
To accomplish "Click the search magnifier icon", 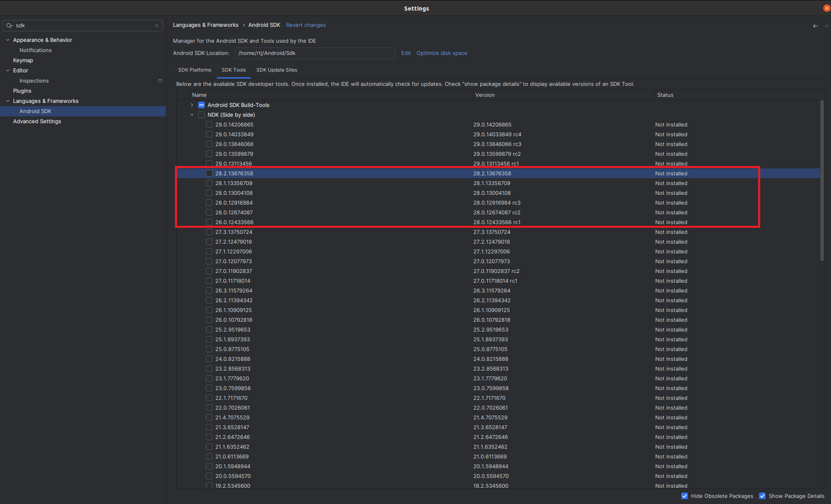I will (9, 26).
